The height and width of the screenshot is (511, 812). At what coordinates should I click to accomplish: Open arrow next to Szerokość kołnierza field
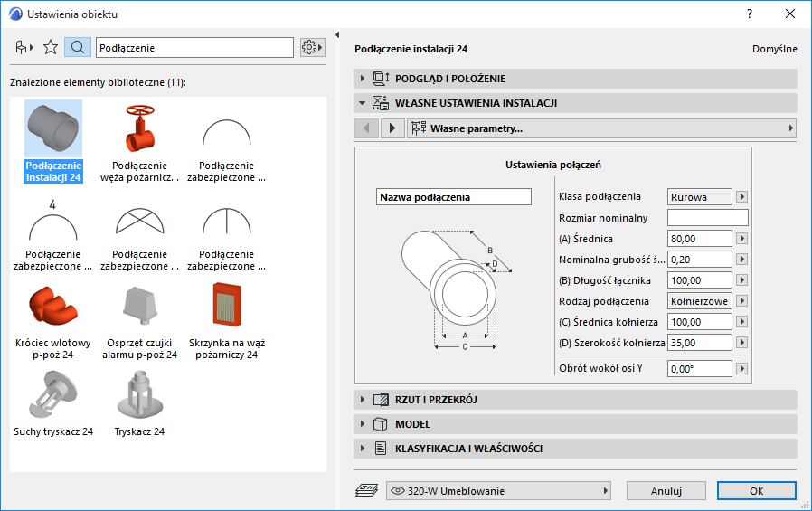coord(742,342)
